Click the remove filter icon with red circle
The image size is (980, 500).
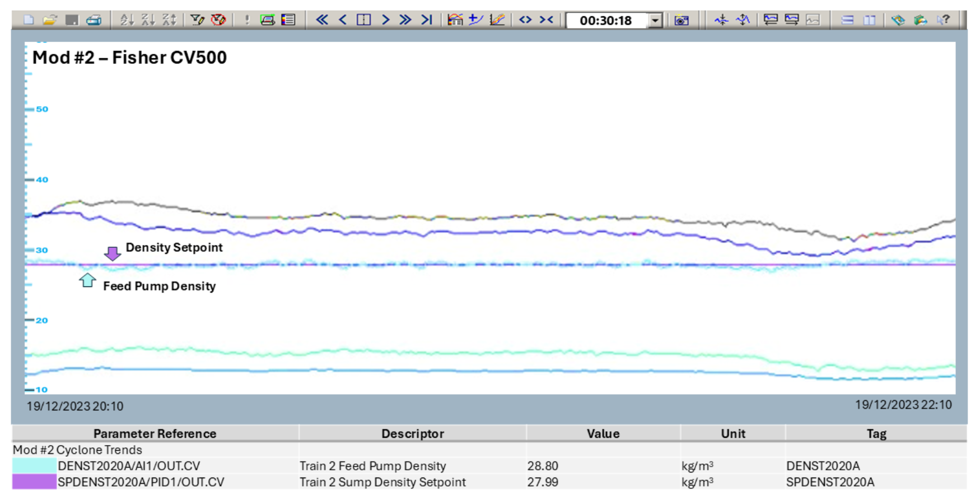218,20
